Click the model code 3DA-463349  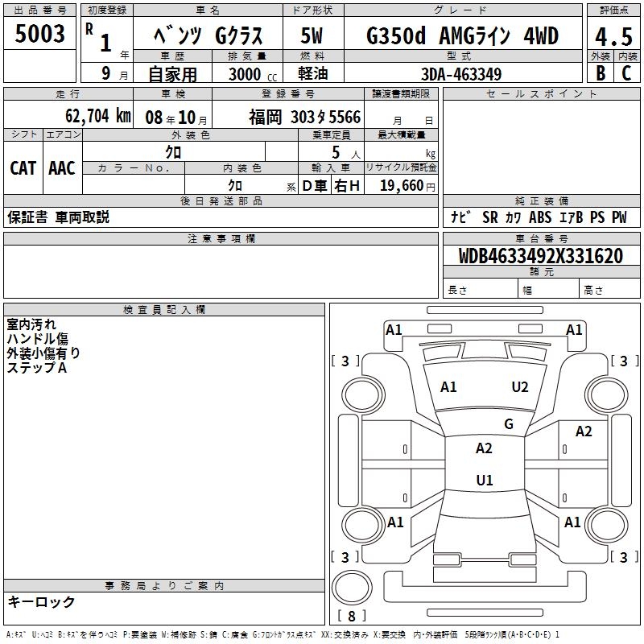(x=461, y=73)
